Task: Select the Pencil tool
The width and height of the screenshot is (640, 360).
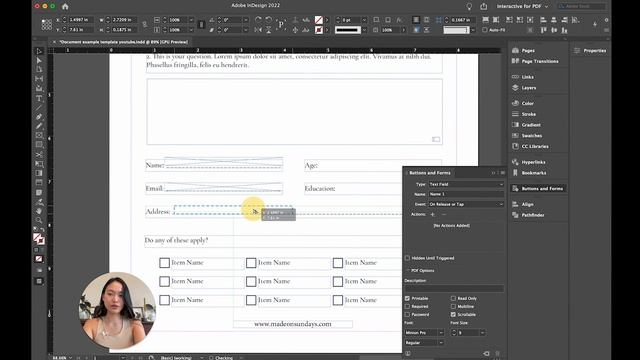Action: pos(39,126)
